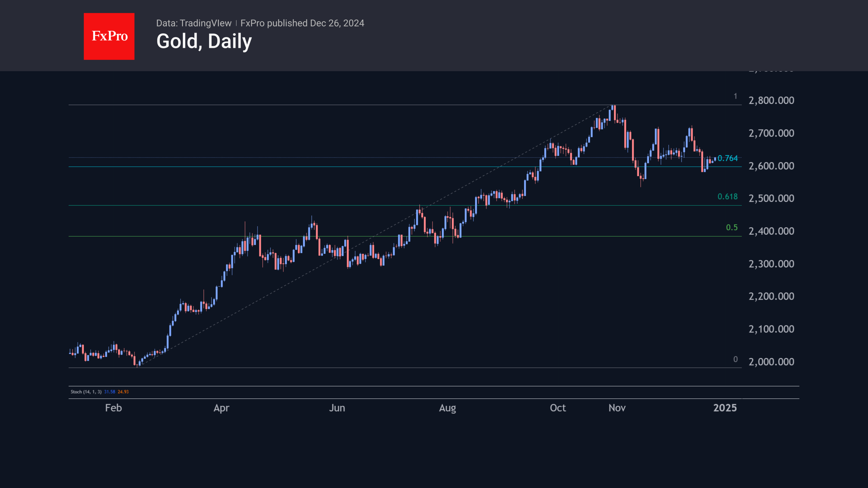868x488 pixels.
Task: Click the red FxPro logo
Action: pyautogui.click(x=109, y=36)
